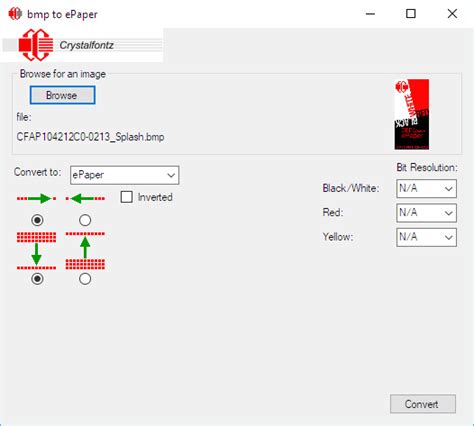The width and height of the screenshot is (474, 426).
Task: Select the bottom-to-top scan radio button
Action: [x=85, y=279]
